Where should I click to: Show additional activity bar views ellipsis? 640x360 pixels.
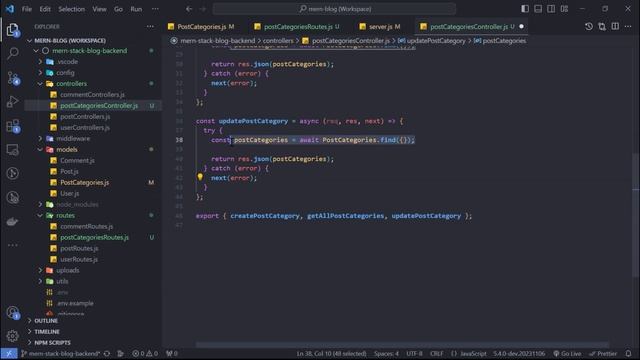click(x=13, y=245)
